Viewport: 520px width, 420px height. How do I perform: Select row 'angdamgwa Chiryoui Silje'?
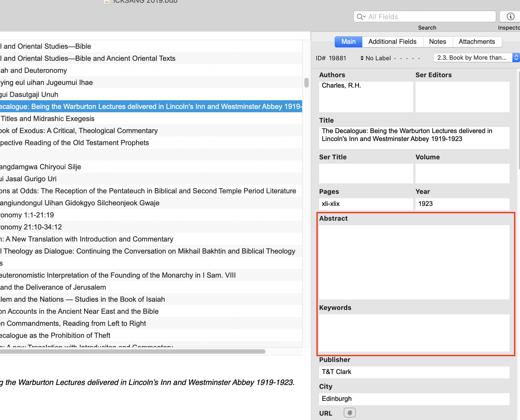[151, 167]
